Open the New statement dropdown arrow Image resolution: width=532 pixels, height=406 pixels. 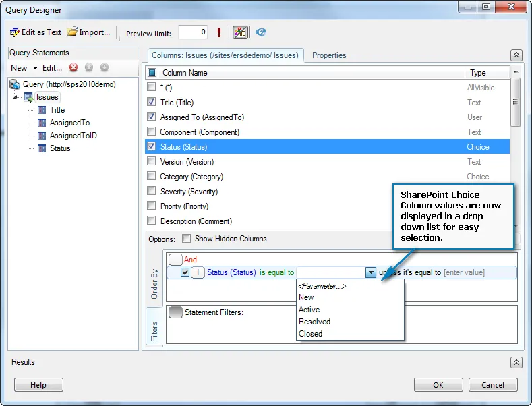[x=35, y=68]
